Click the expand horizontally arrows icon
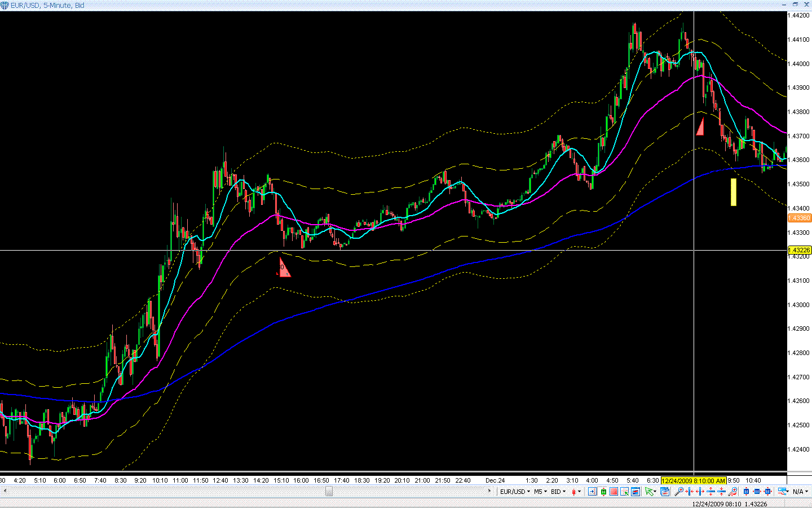The image size is (812, 508). 700,492
